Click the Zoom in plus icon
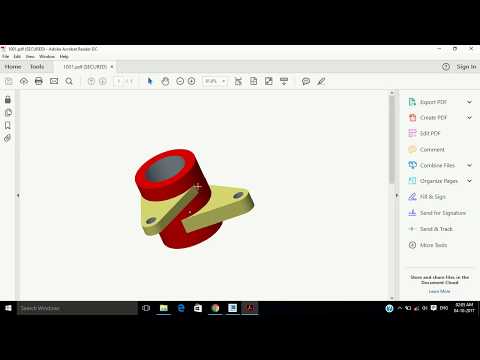The width and height of the screenshot is (480, 360). point(192,81)
